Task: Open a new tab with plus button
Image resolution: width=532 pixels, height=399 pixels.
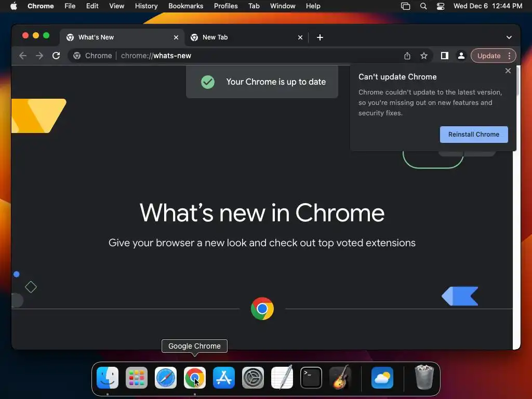Action: point(320,37)
